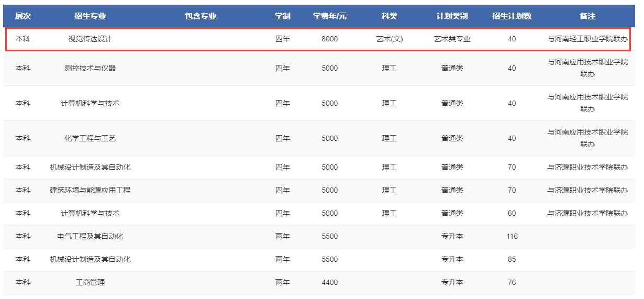This screenshot has width=644, height=299.
Task: Click the 工商管理 major cell
Action: point(90,282)
